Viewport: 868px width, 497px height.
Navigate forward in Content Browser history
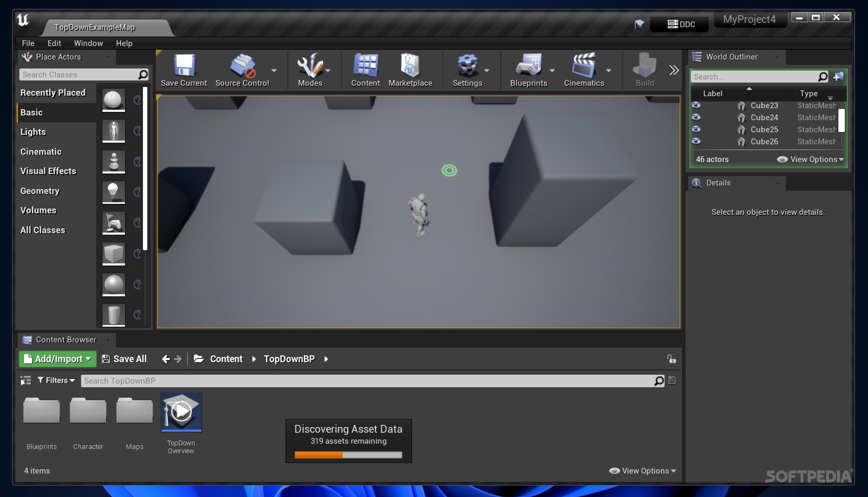[178, 359]
